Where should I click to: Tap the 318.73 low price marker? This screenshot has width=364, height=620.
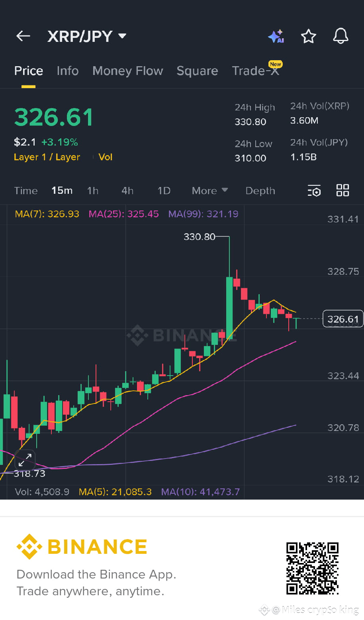pos(29,474)
